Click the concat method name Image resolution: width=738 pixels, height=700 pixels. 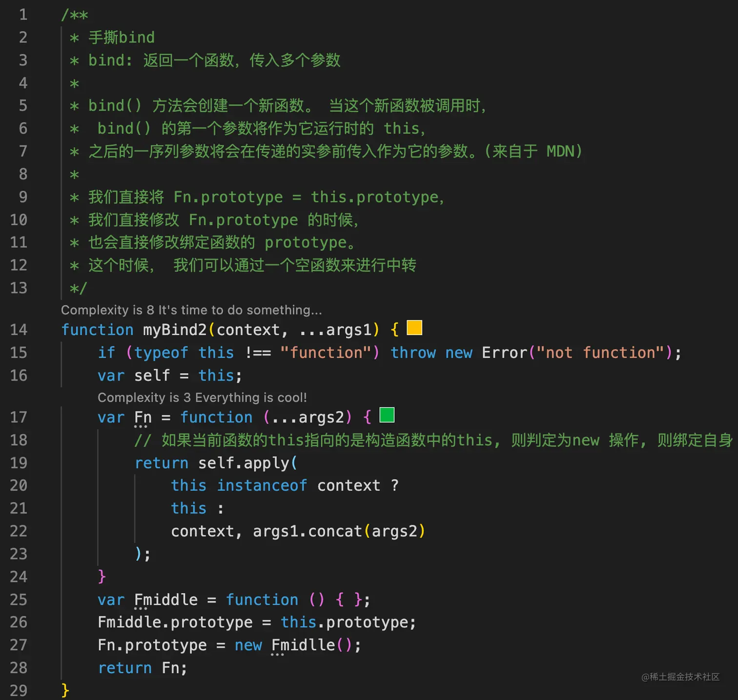pyautogui.click(x=335, y=531)
